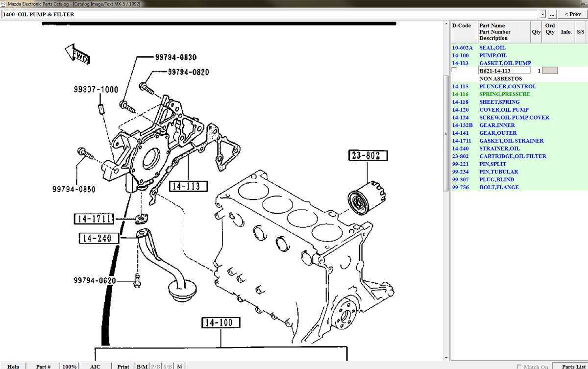Click the Qty column header
Screen dimensions: 588x369
click(536, 31)
